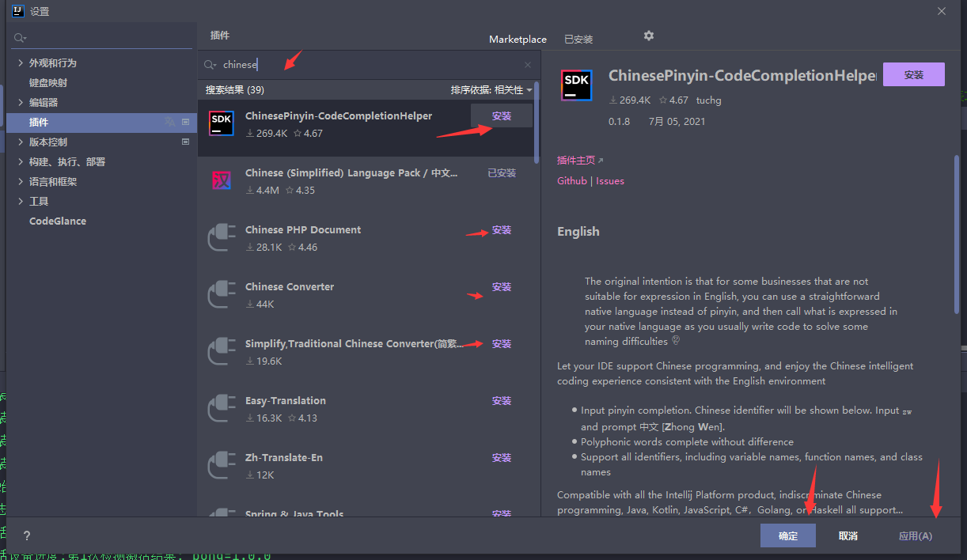
Task: Open the Github link in plugin details
Action: [x=572, y=181]
